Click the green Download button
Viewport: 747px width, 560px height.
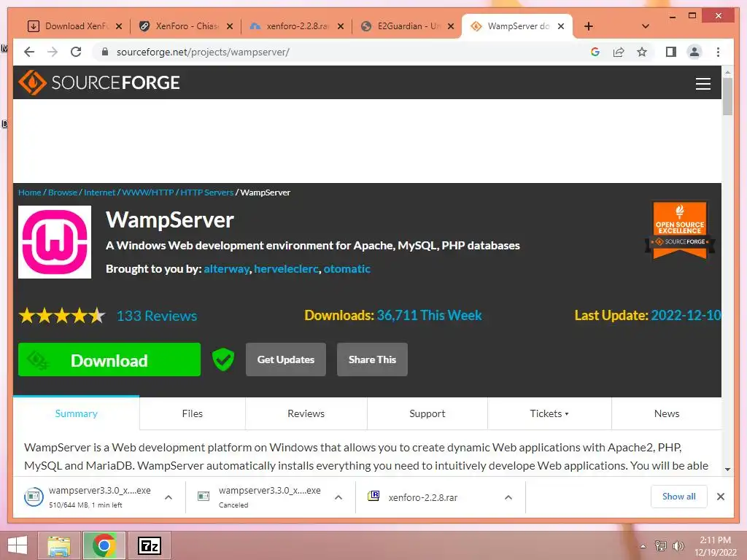(109, 359)
